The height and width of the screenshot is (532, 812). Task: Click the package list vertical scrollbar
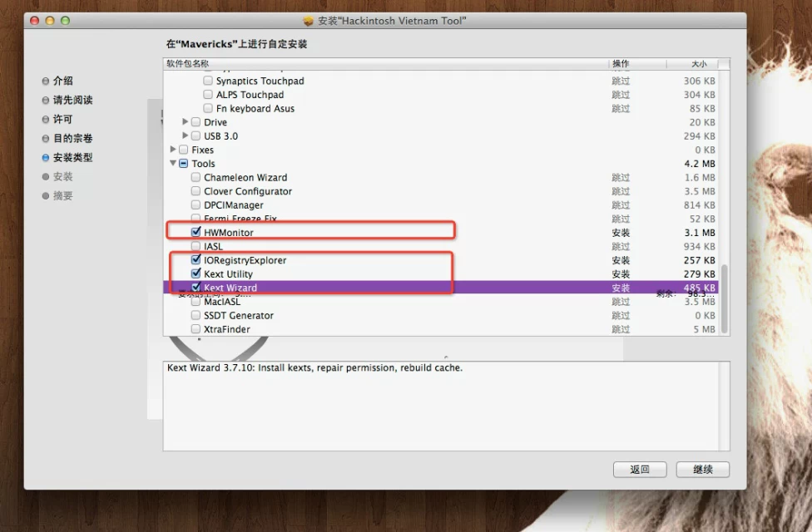click(x=724, y=299)
